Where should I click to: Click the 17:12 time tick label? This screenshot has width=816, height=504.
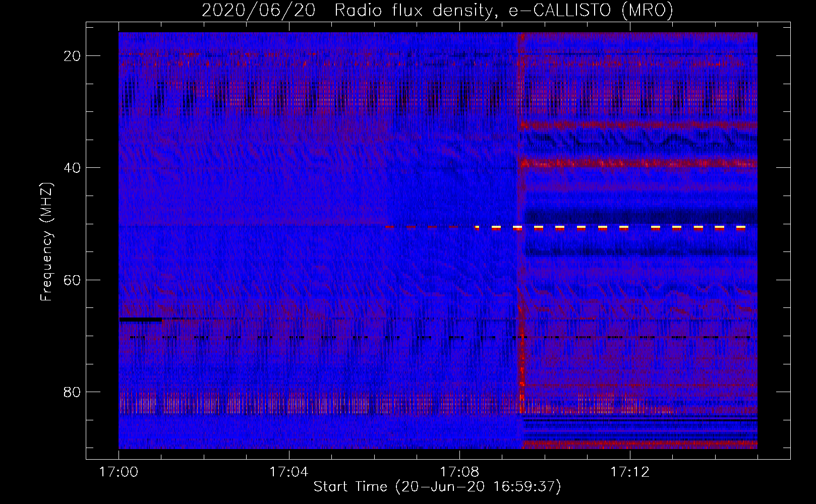click(630, 472)
